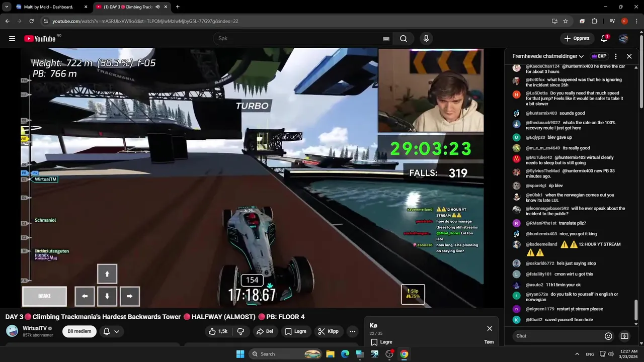View site information icon in address bar
Screen dimensions: 644x362
click(x=46, y=21)
